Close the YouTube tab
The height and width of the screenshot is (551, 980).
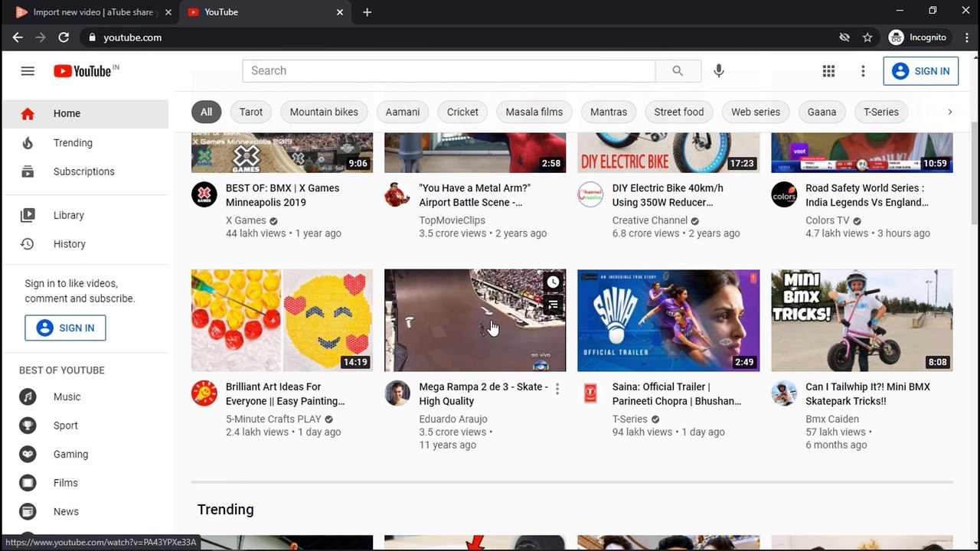pyautogui.click(x=340, y=12)
